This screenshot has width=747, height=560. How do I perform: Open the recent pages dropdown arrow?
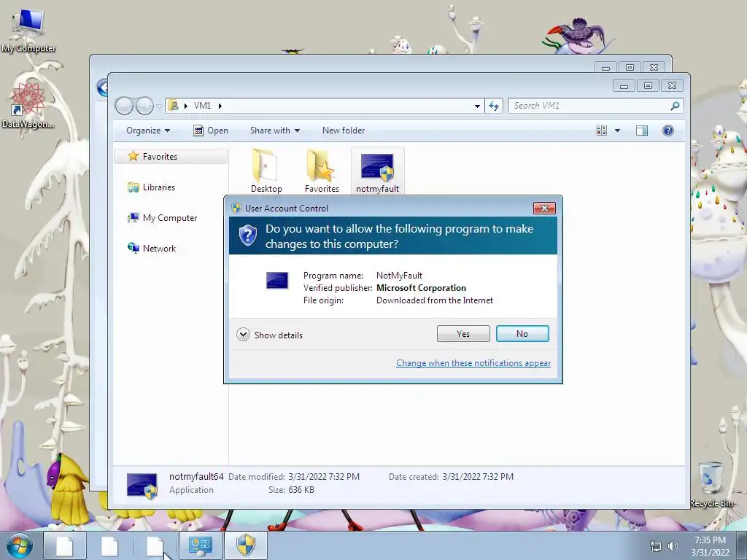pyautogui.click(x=159, y=106)
